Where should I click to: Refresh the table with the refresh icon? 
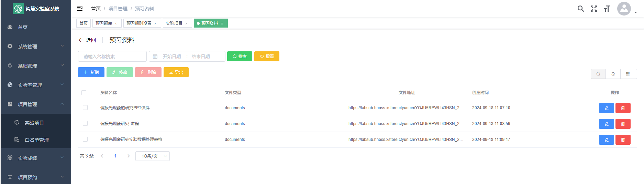pos(613,74)
